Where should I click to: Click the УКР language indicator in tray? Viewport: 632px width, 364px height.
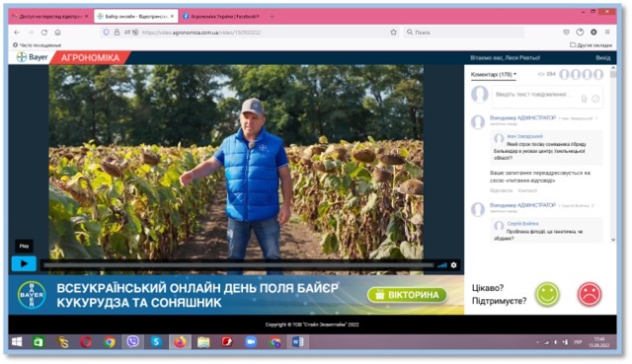point(578,342)
